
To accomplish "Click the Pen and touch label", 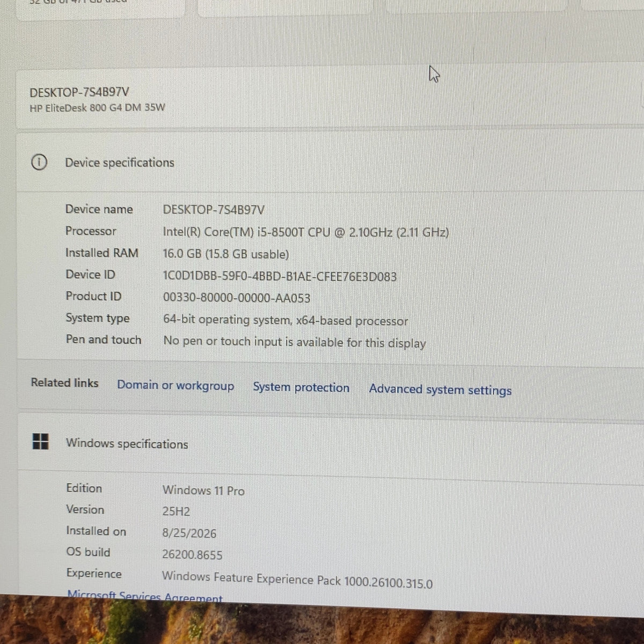I will [x=104, y=340].
